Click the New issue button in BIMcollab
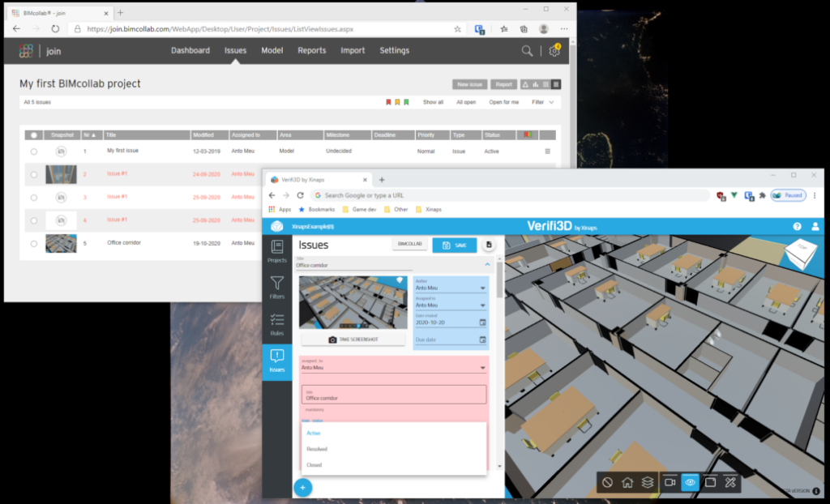830x504 pixels. point(469,84)
